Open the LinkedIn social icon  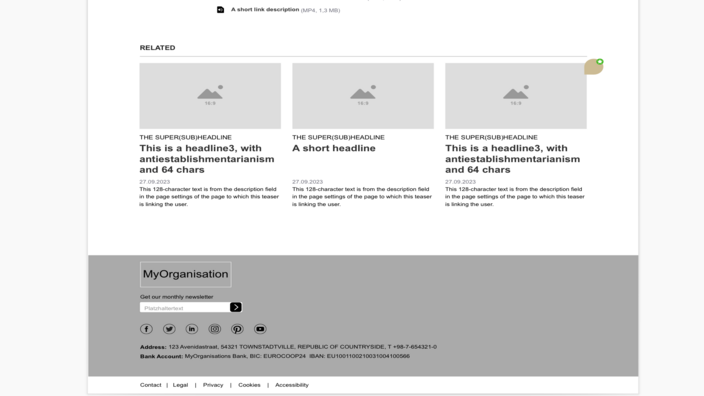coord(192,329)
